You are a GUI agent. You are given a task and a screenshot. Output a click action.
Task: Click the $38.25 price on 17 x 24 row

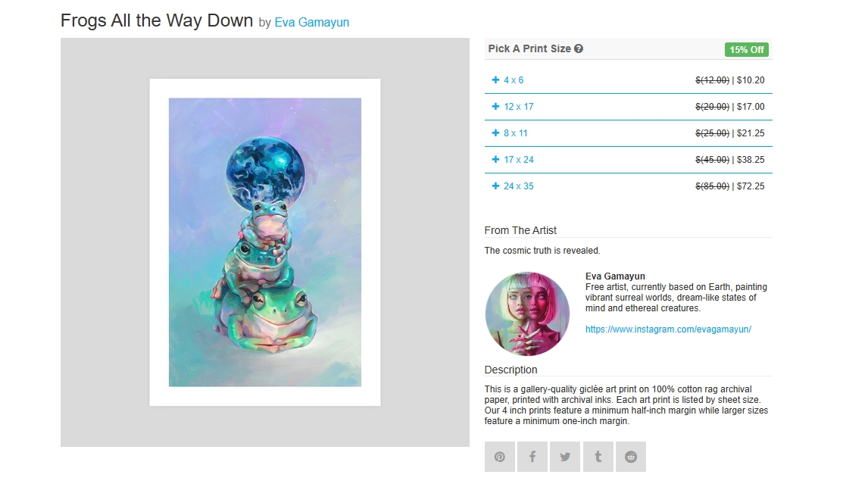(x=751, y=160)
